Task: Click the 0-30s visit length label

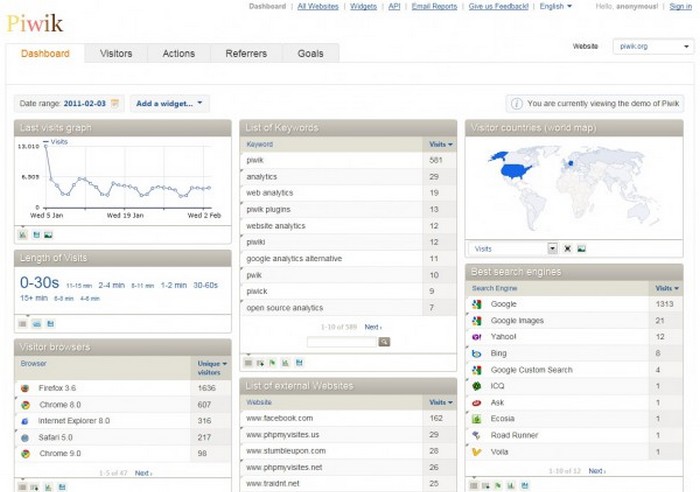Action: point(39,283)
